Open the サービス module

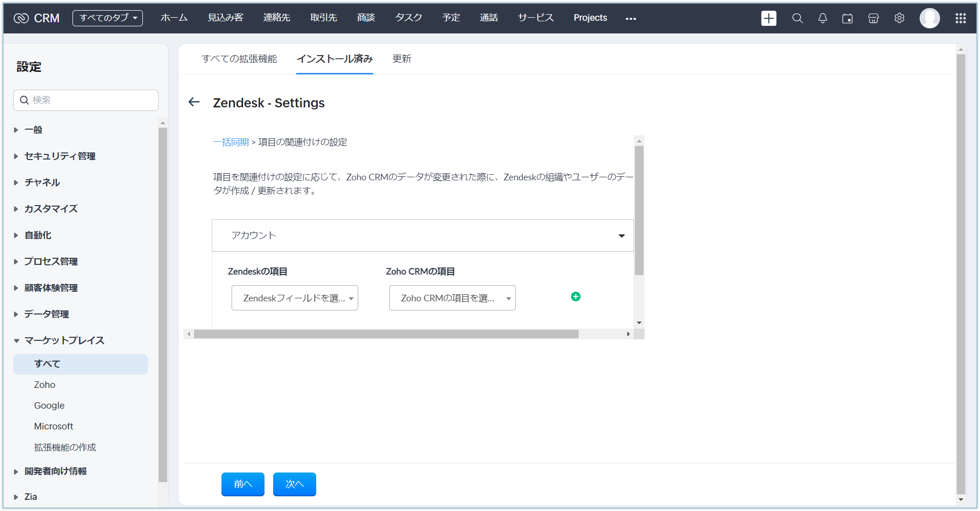click(x=536, y=18)
